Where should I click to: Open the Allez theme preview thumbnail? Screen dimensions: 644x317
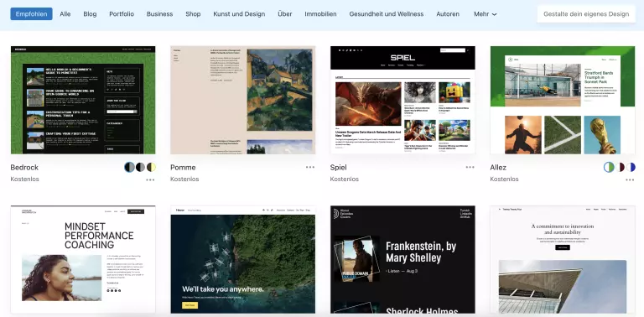coord(563,100)
